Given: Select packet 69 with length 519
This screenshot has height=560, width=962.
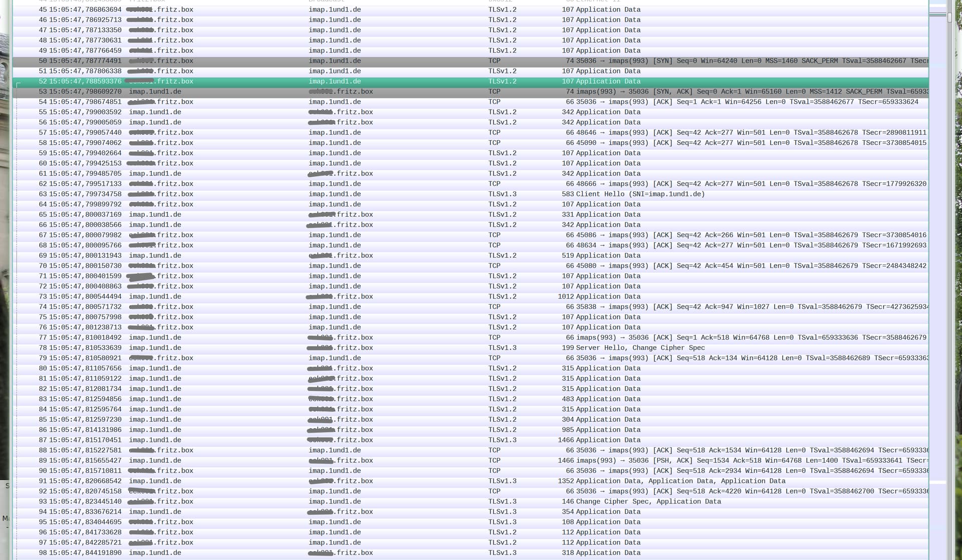Looking at the screenshot, I should 470,256.
